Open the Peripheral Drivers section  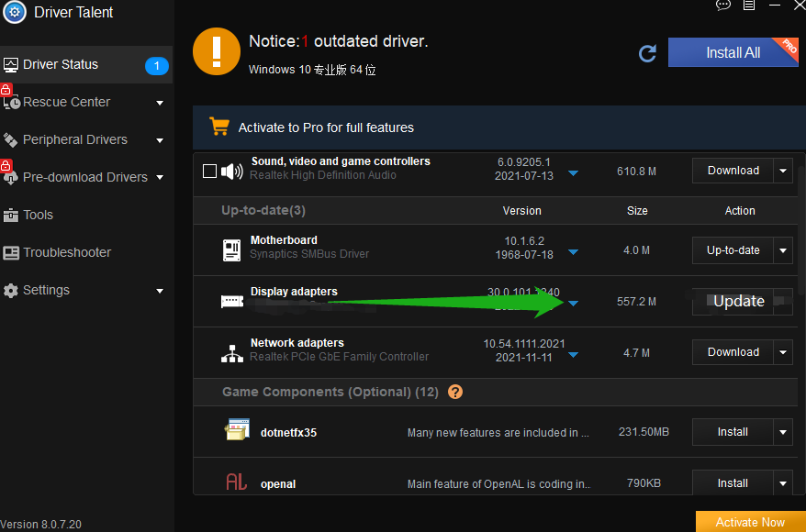86,139
